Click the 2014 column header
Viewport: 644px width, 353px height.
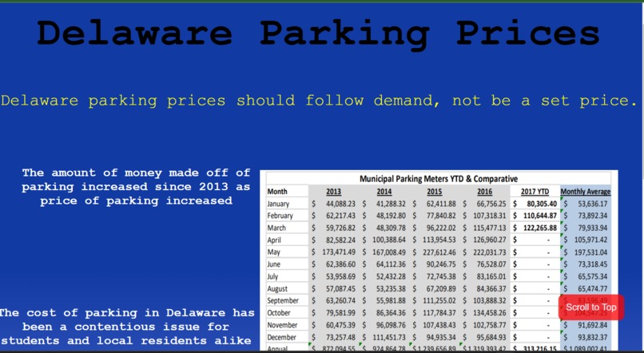click(x=384, y=192)
